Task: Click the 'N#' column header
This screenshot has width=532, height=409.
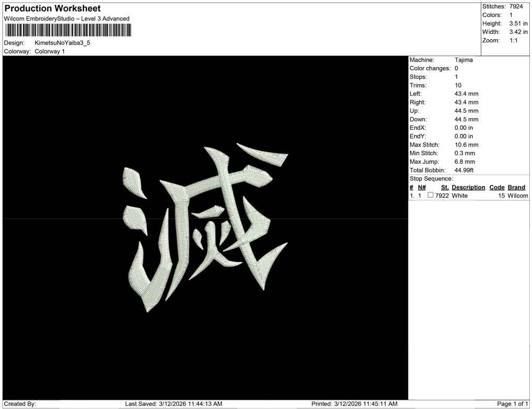Action: coord(422,187)
